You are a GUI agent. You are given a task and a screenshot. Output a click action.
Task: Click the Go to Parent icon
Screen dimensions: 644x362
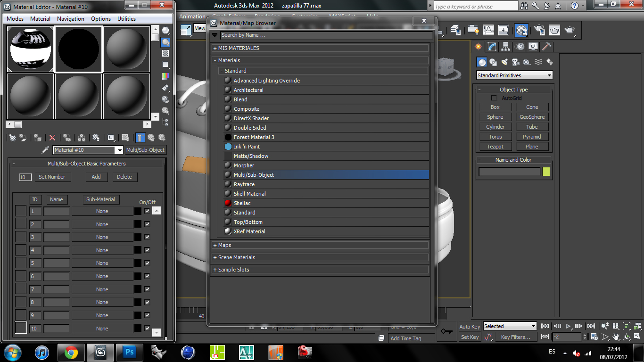[151, 138]
